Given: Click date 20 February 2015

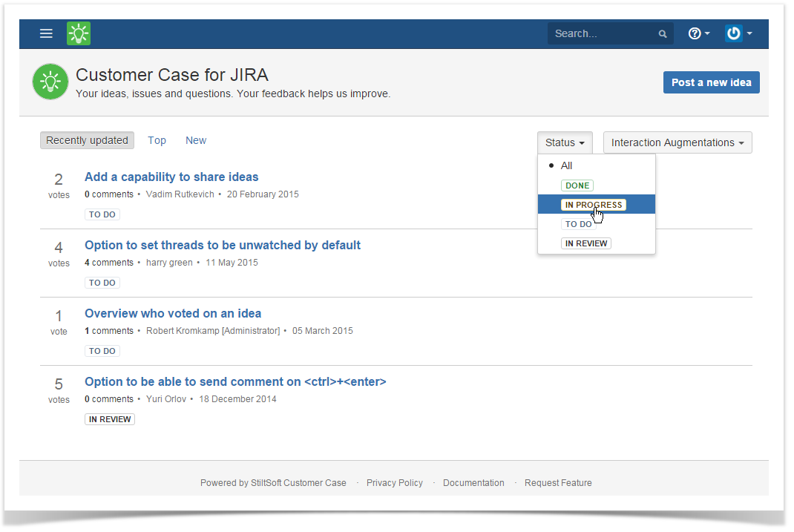Looking at the screenshot, I should [x=263, y=194].
